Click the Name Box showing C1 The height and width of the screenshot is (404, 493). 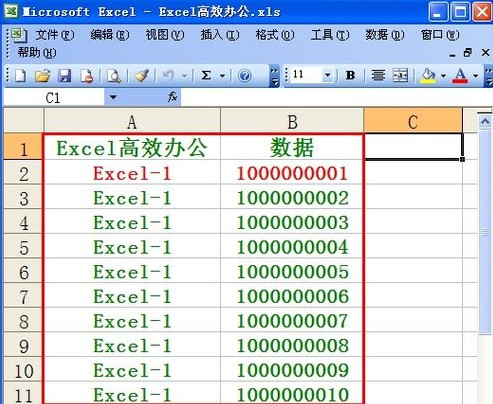point(53,97)
